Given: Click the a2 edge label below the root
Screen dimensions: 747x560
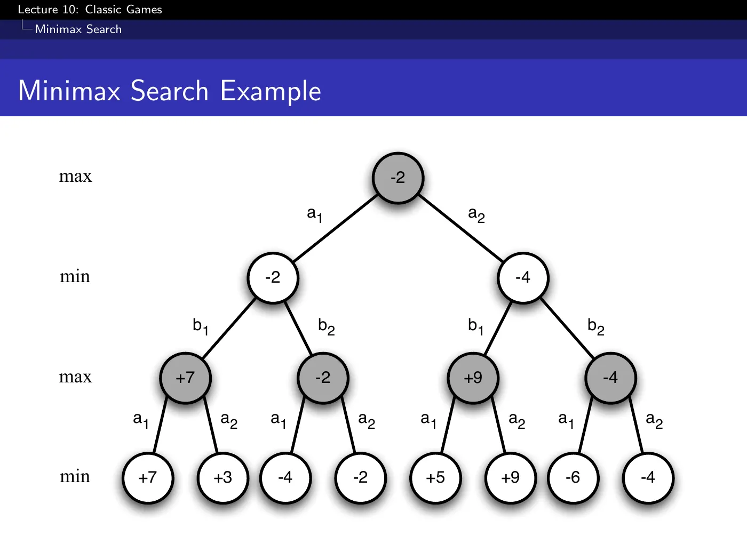Looking at the screenshot, I should (x=476, y=214).
